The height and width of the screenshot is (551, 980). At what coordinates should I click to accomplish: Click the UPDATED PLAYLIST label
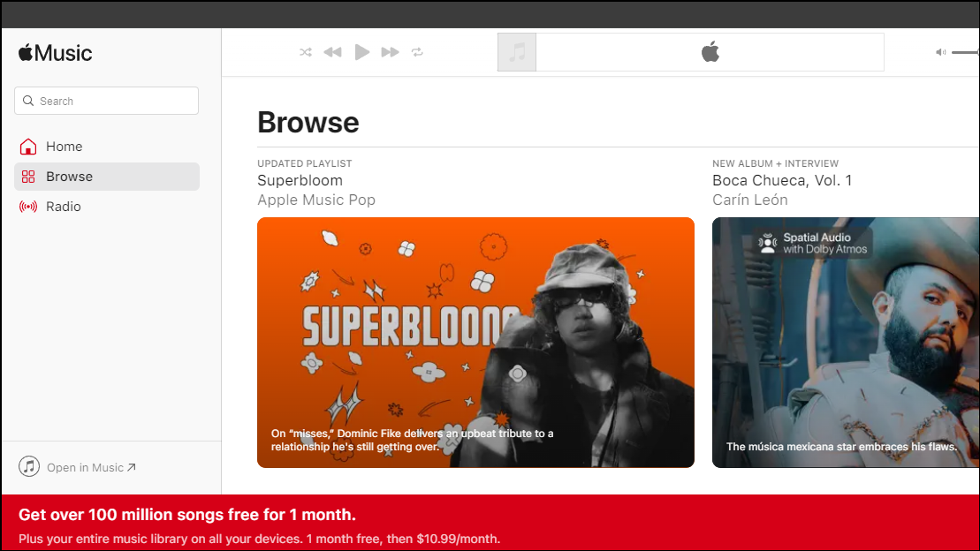[x=304, y=163]
